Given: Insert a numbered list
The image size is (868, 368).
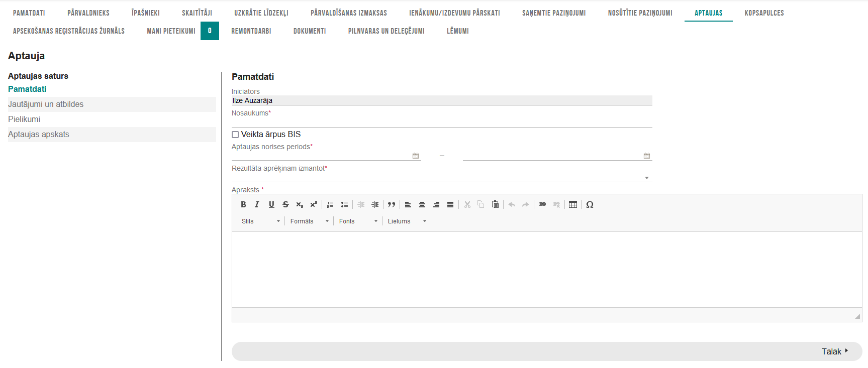Looking at the screenshot, I should [x=330, y=204].
